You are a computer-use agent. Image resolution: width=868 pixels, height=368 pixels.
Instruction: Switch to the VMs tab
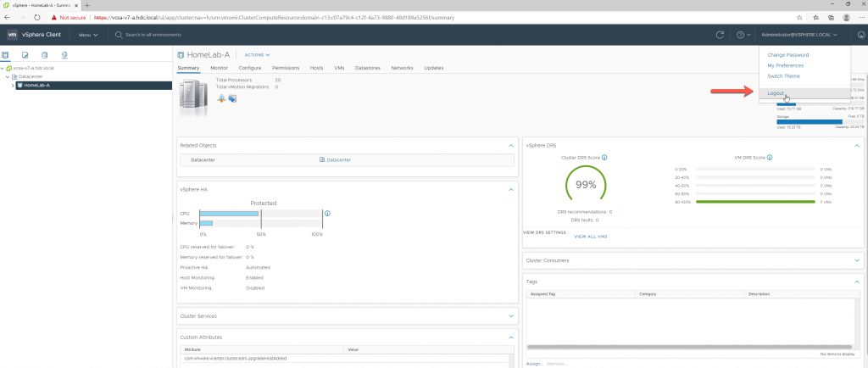coord(339,68)
